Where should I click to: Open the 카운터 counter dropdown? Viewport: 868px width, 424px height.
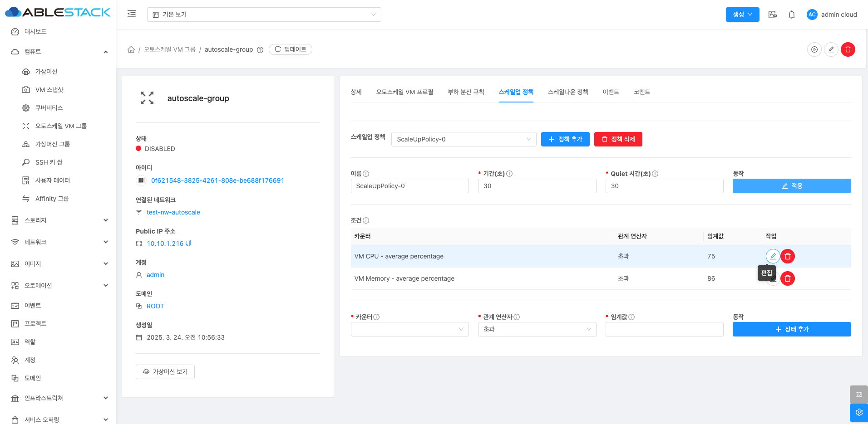click(x=409, y=329)
